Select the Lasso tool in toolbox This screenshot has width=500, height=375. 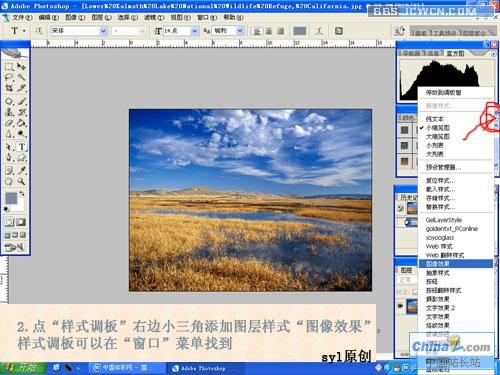(9, 78)
